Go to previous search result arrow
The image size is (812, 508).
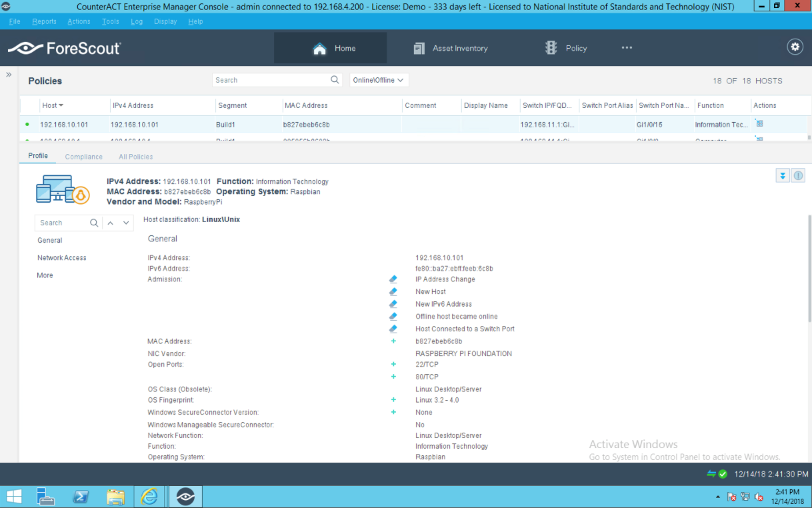click(x=111, y=223)
